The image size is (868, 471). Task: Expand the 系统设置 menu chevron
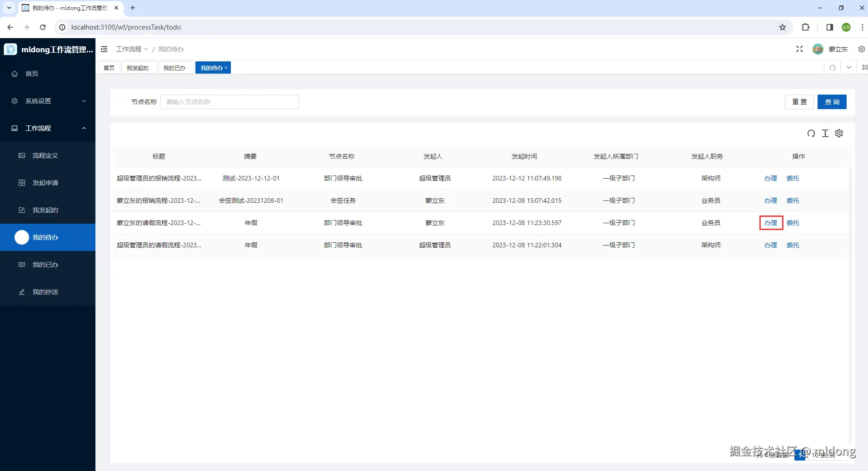[84, 101]
